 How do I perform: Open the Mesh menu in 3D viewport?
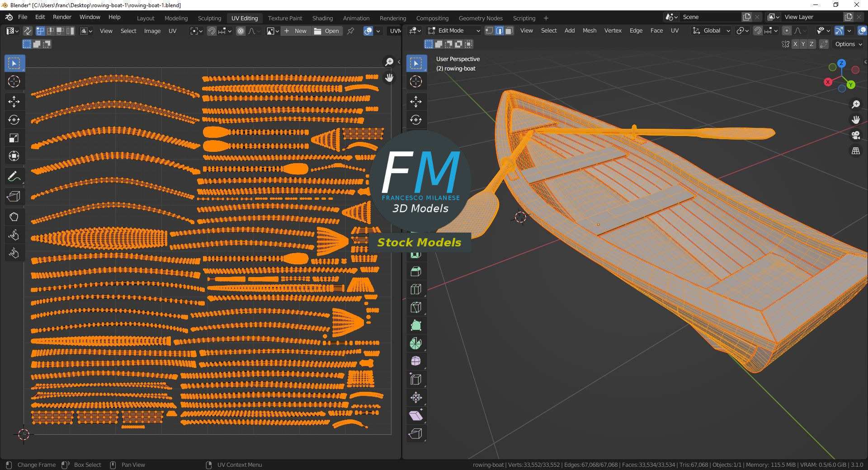(x=589, y=30)
